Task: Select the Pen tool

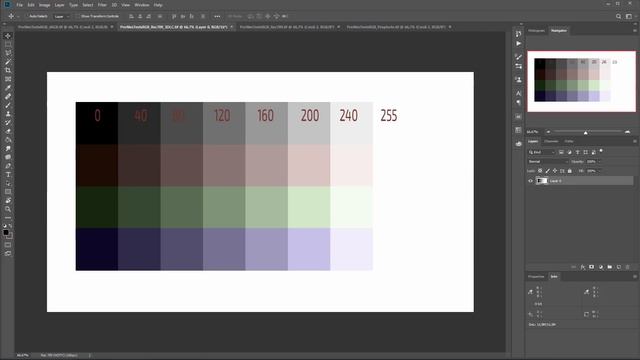Action: (8, 166)
